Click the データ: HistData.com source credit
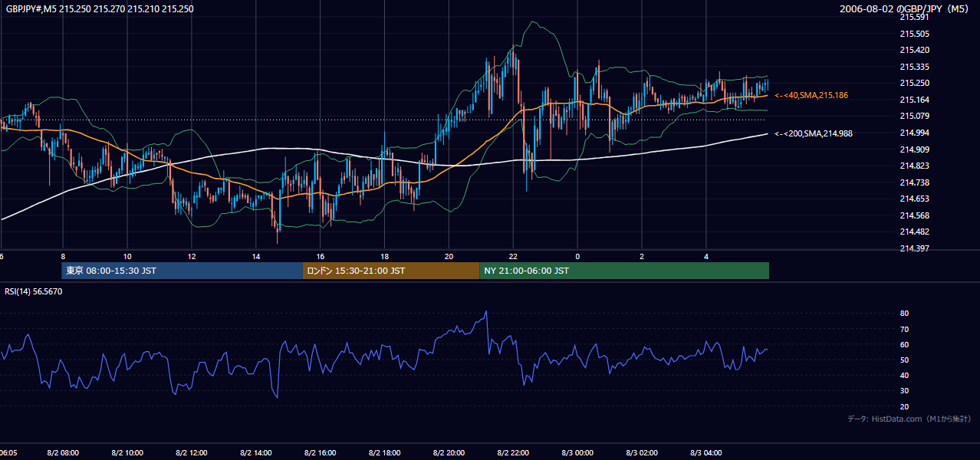This screenshot has height=460, width=980. click(x=909, y=419)
